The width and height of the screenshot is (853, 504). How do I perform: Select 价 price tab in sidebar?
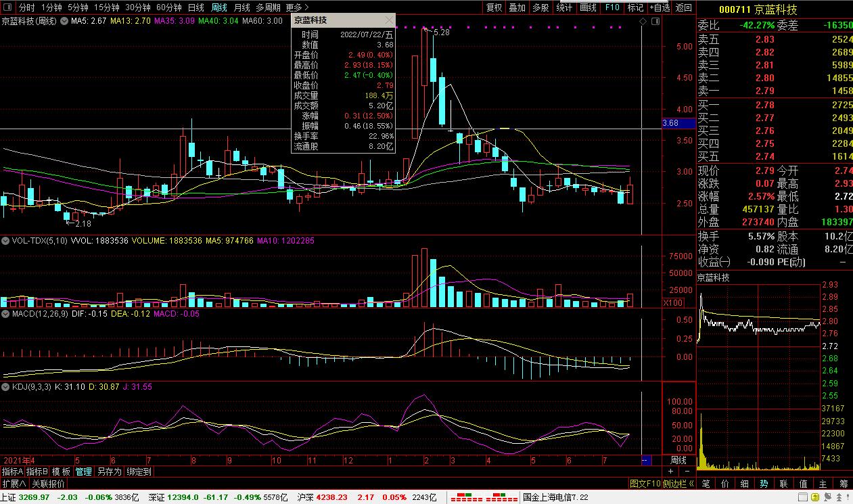coord(726,484)
